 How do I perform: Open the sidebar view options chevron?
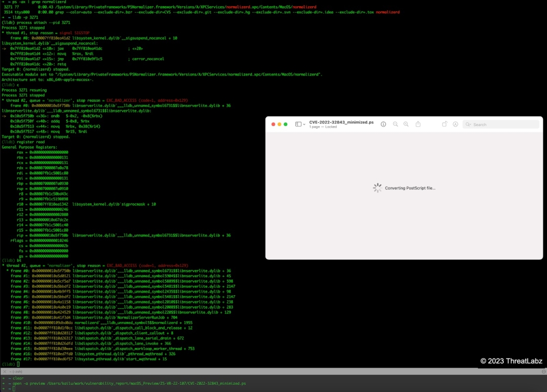click(x=304, y=124)
